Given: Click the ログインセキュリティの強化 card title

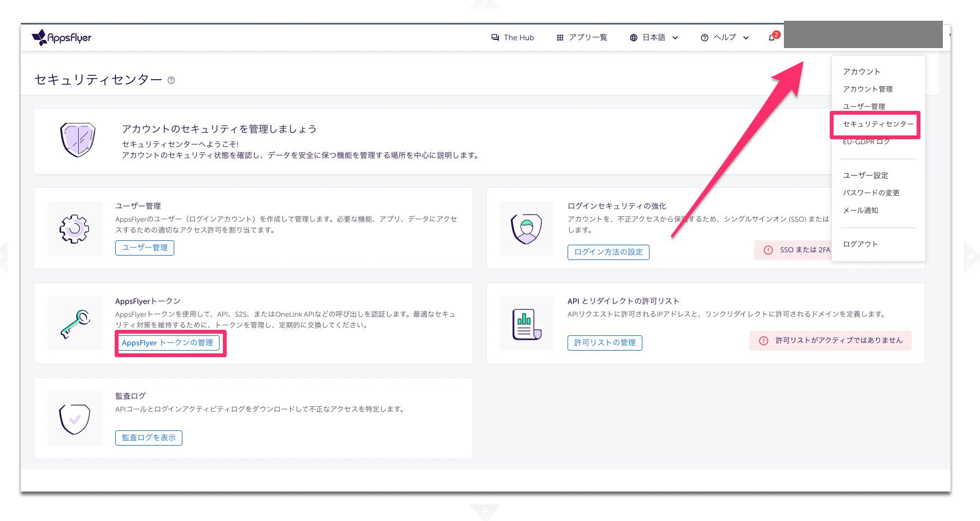Looking at the screenshot, I should 617,206.
